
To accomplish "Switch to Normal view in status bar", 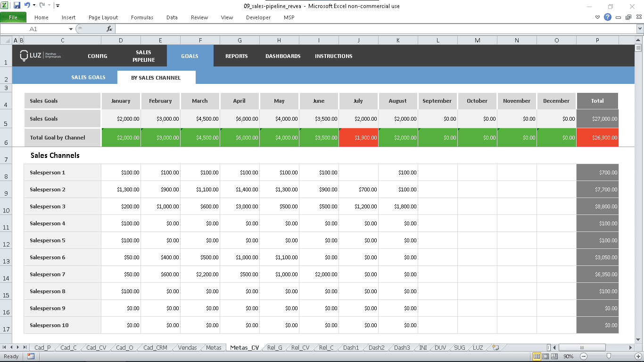I will click(x=537, y=356).
